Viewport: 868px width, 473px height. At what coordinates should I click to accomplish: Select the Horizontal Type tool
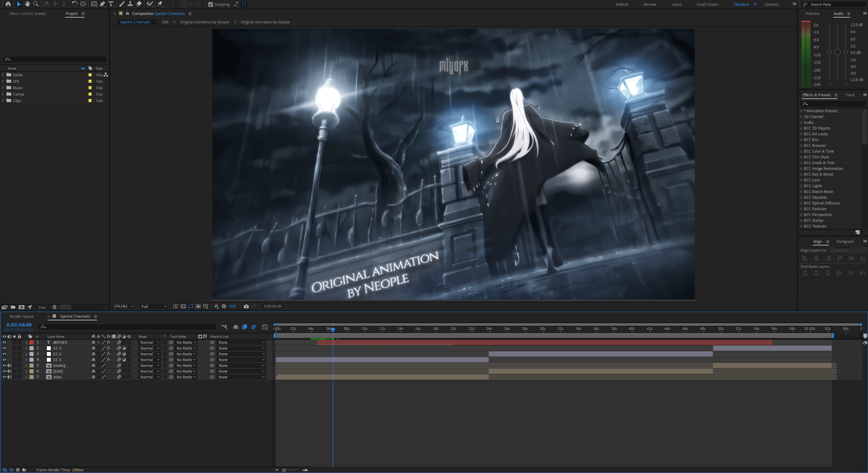111,4
